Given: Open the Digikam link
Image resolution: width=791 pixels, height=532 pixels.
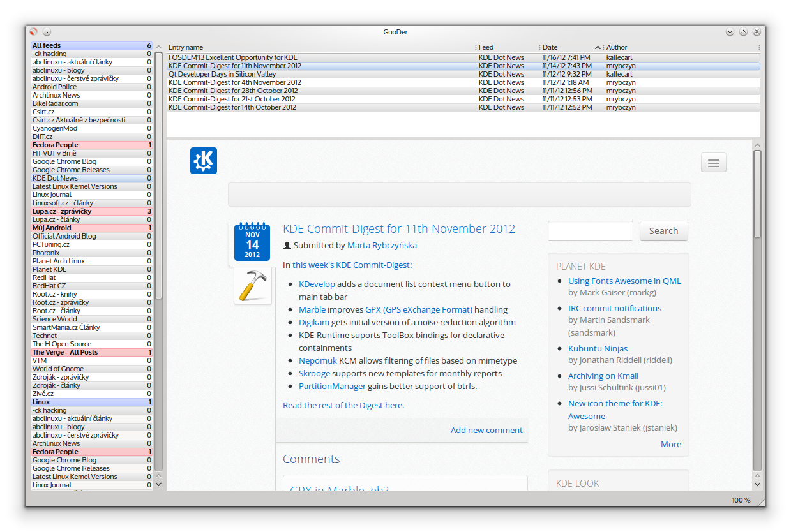Looking at the screenshot, I should pyautogui.click(x=314, y=322).
